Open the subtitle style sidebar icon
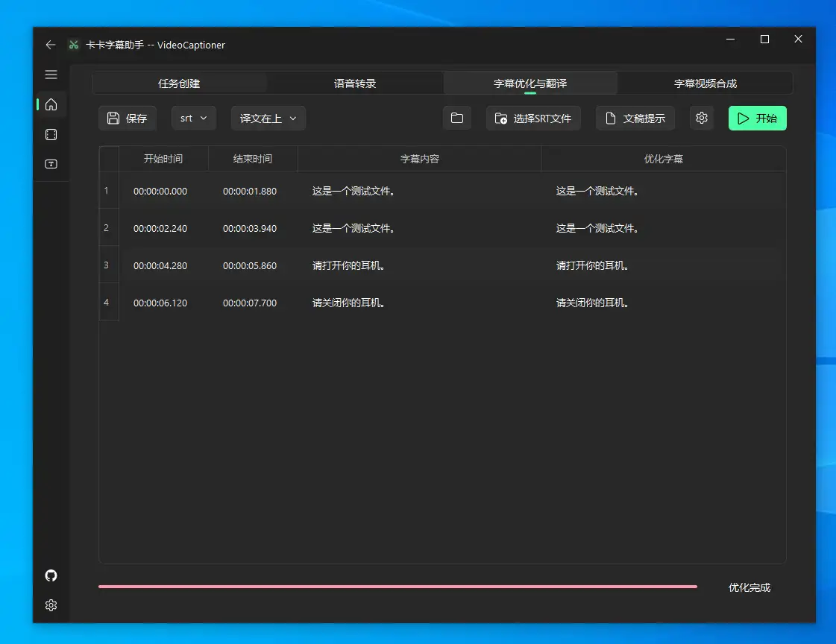 pyautogui.click(x=51, y=164)
